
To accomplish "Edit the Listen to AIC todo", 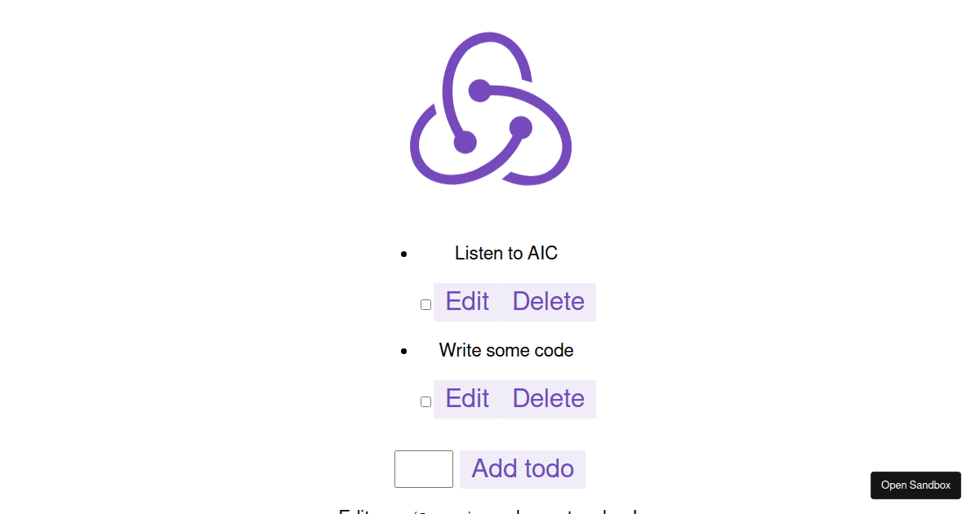I will pyautogui.click(x=467, y=302).
